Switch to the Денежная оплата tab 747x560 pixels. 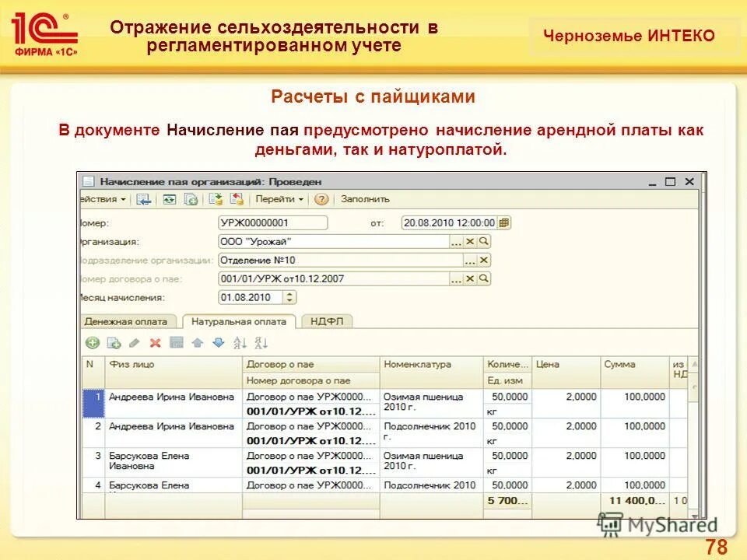coord(124,319)
